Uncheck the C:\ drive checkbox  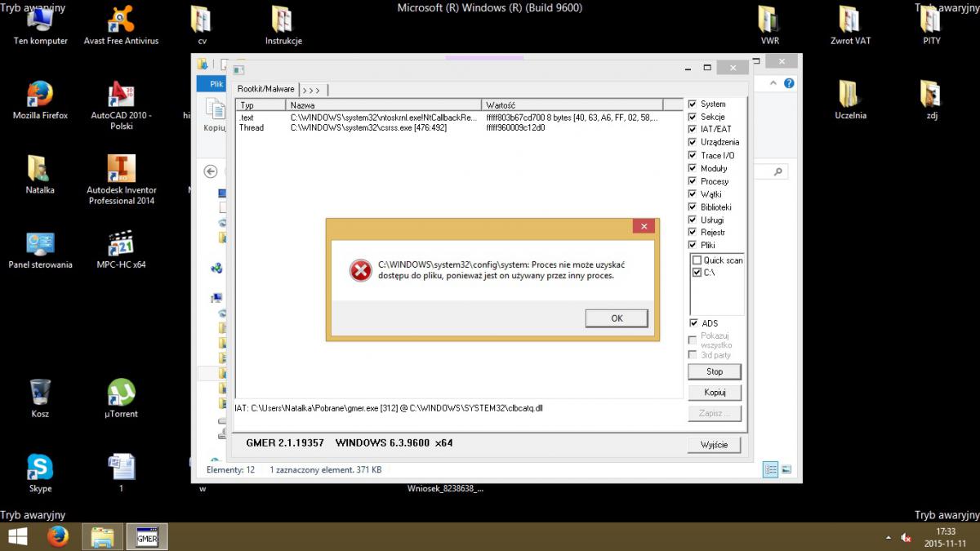point(697,273)
